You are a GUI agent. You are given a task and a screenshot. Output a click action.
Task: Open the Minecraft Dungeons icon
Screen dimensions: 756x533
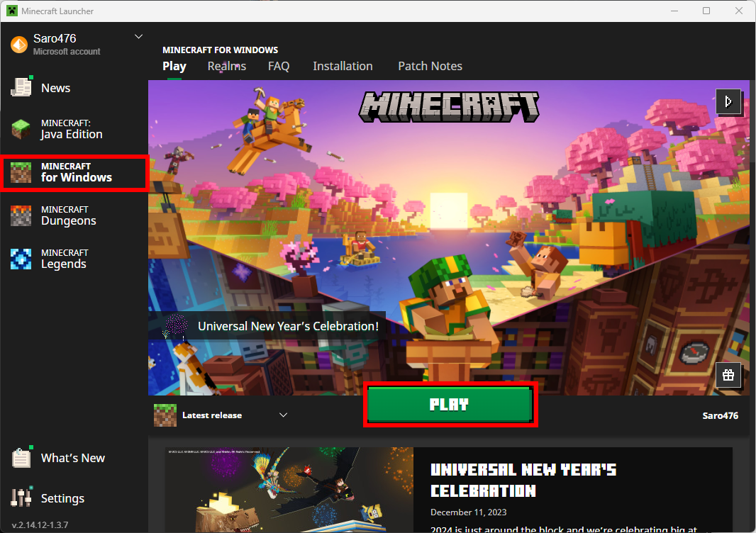[21, 216]
